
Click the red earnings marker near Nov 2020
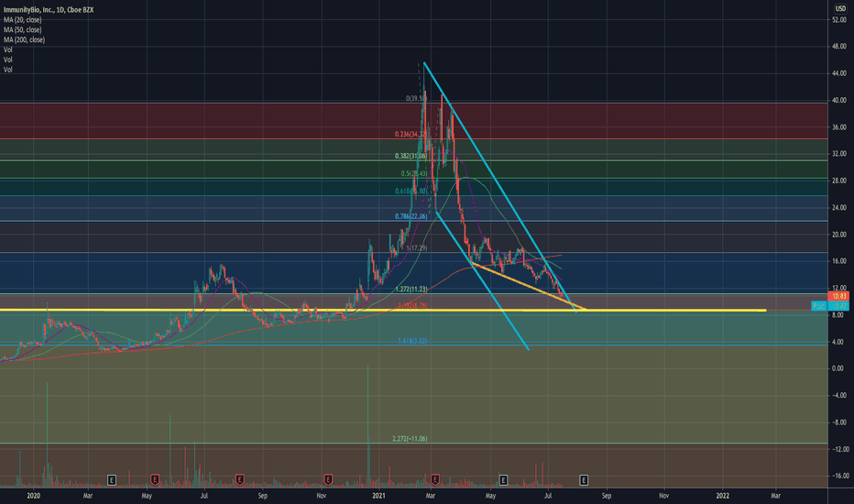(x=328, y=480)
